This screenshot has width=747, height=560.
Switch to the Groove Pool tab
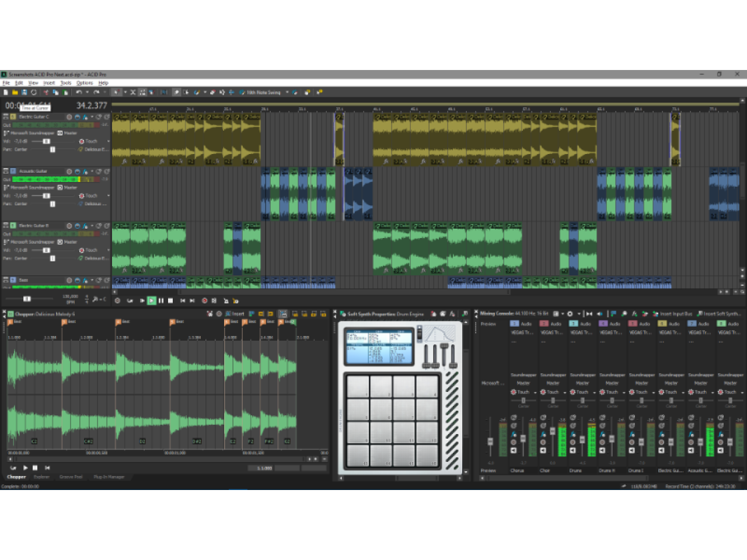[x=71, y=477]
